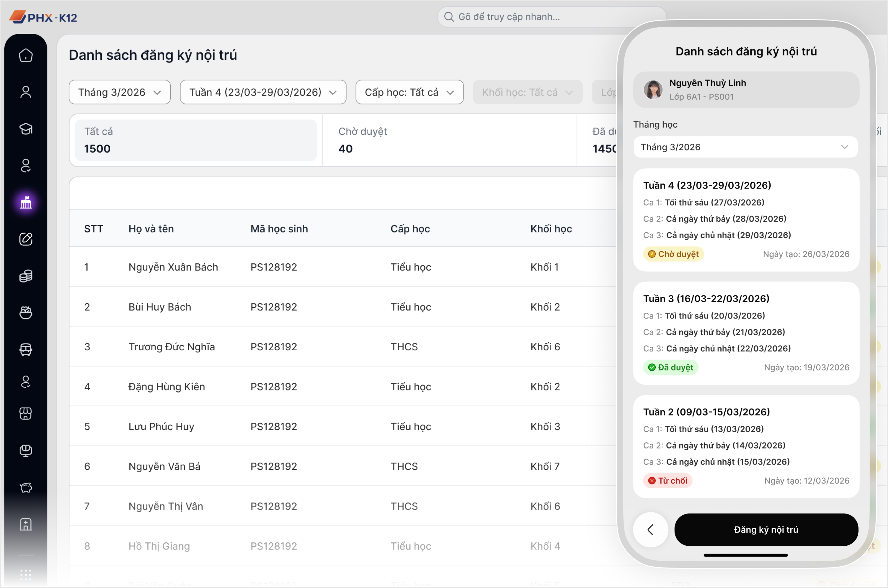The height and width of the screenshot is (588, 888).
Task: Click THCS cell in Trương Đức Nghĩa row
Action: [404, 346]
